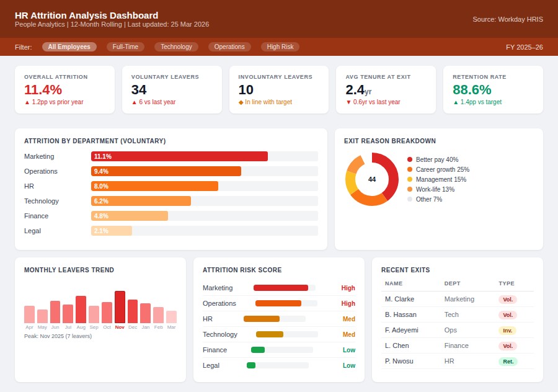Click the Inv. badge for F. Adeyemi
Viewport: 558px width, 392px height.
click(507, 330)
